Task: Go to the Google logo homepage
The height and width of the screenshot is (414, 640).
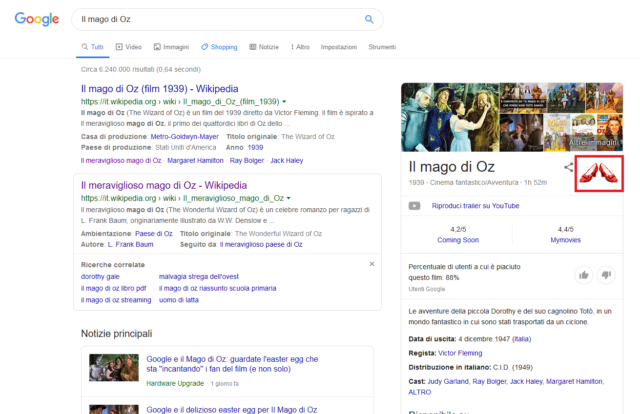Action: pos(36,20)
